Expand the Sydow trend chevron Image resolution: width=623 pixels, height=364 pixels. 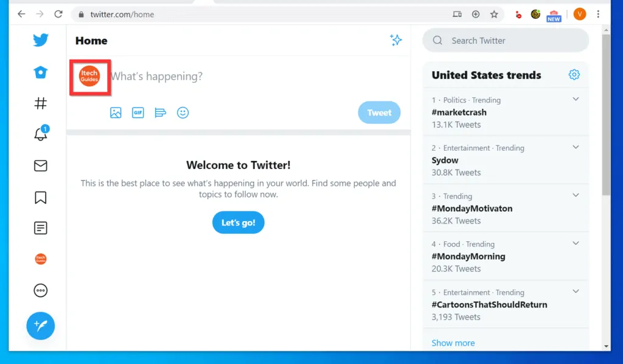(x=576, y=147)
